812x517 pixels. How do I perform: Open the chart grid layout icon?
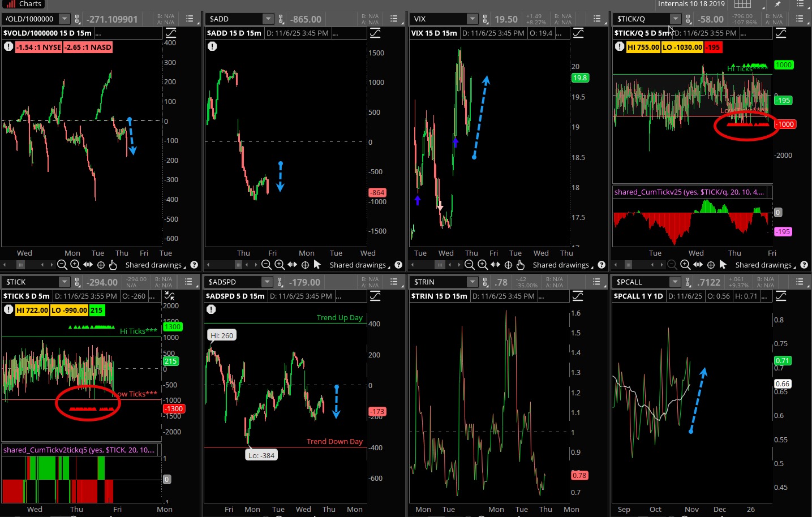point(742,4)
